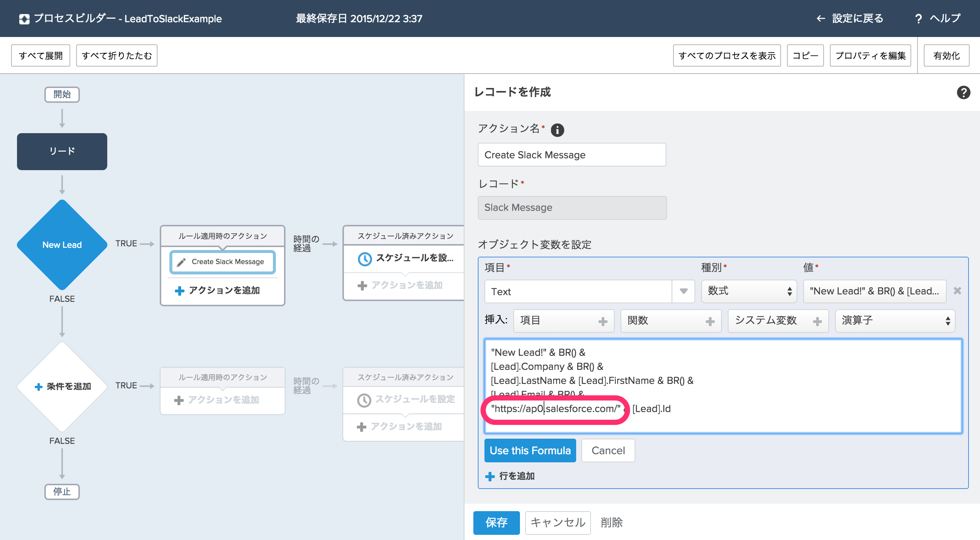Open the 演算子 operator dropdown
The image size is (980, 540).
pos(895,321)
